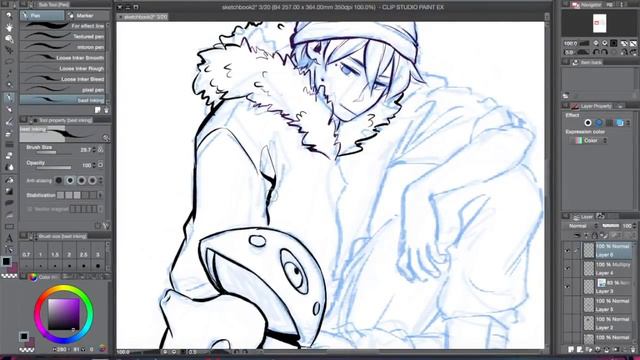
Task: Click the Brush Size stepper arrows
Action: (94, 150)
